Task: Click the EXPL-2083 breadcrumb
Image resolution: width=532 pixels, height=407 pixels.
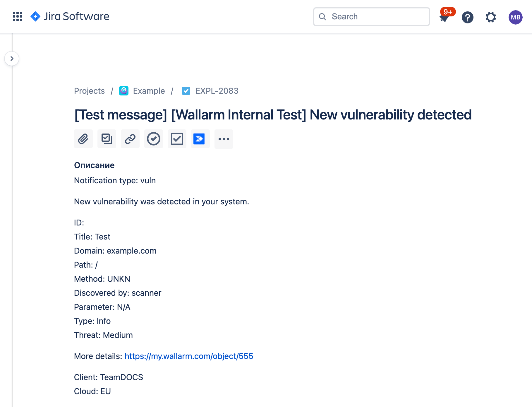Action: coord(217,91)
